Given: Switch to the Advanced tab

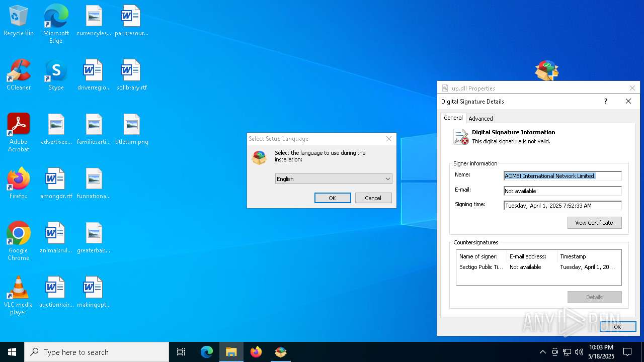Looking at the screenshot, I should click(x=480, y=119).
